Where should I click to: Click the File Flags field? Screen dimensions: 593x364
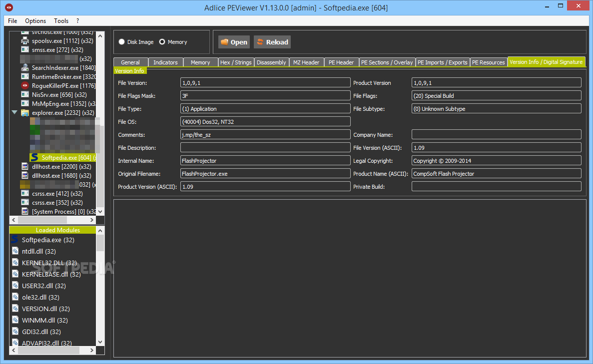pos(497,96)
